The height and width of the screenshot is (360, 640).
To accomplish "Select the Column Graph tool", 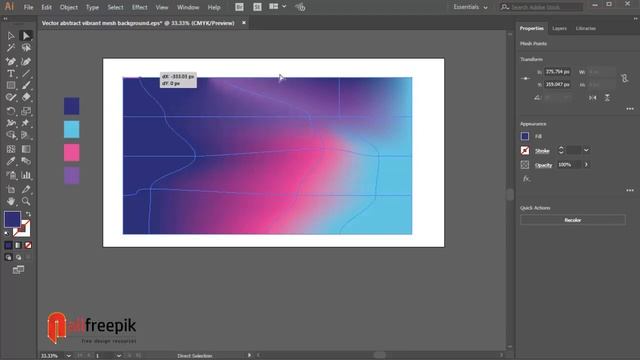I will tap(26, 176).
